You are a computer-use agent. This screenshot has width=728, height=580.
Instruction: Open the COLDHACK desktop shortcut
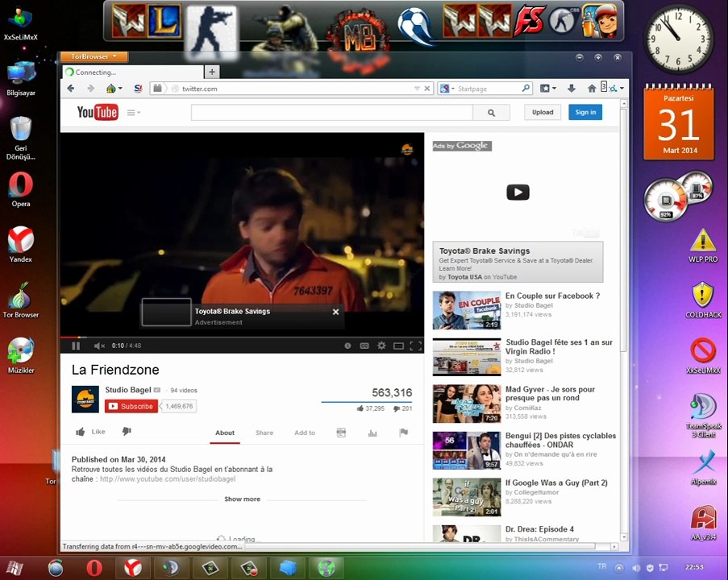coord(703,300)
